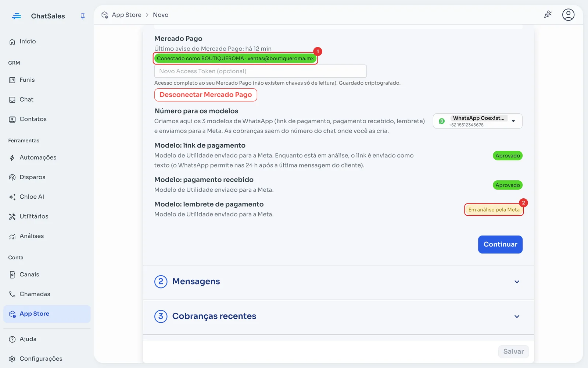The width and height of the screenshot is (588, 368).
Task: Expand Cobranças recentes section chevron
Action: tap(517, 316)
